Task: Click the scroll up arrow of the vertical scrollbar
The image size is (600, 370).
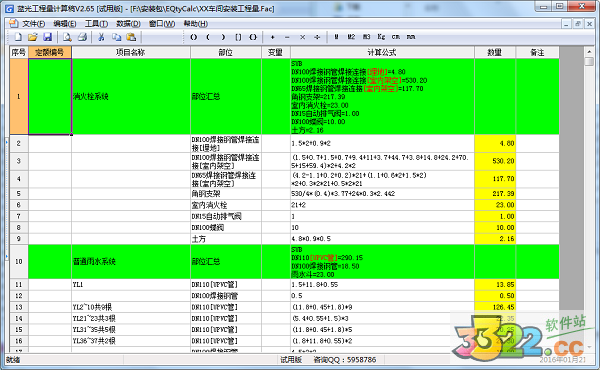Action: [x=589, y=52]
